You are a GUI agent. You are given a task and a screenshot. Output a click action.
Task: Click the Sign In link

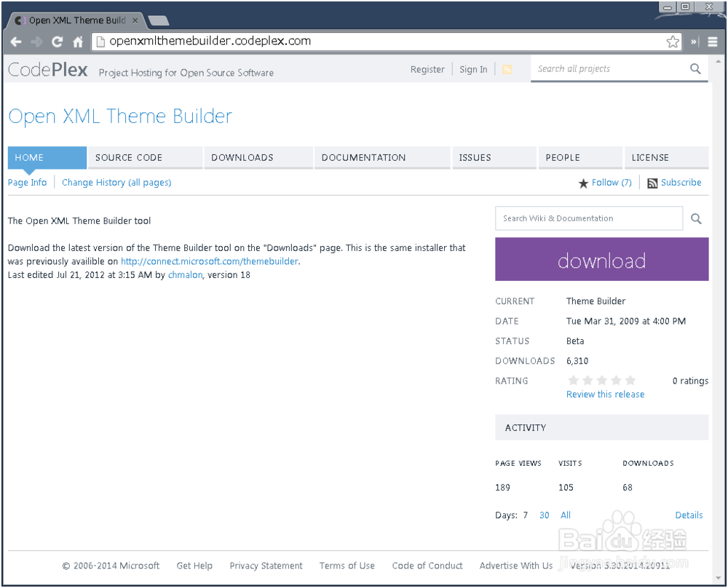(x=473, y=70)
